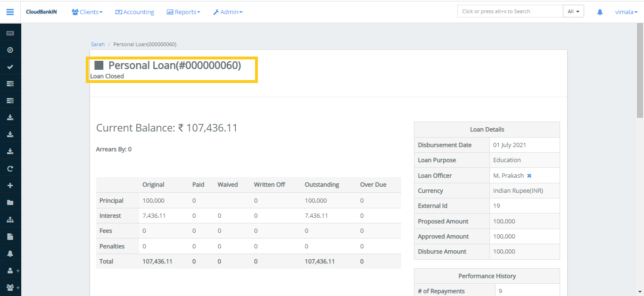Click the refresh icon in the left sidebar
This screenshot has height=296, width=644.
coord(10,168)
